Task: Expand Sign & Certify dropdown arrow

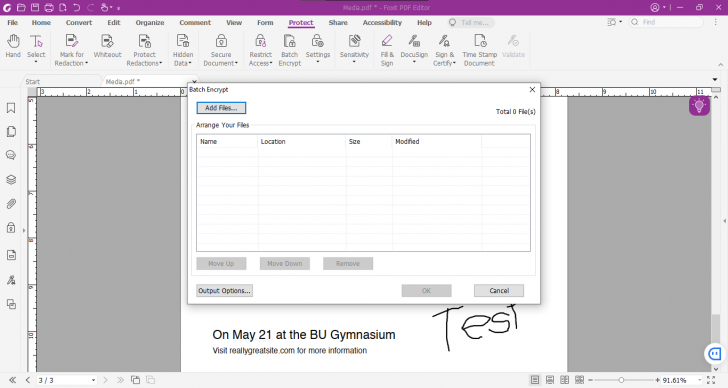Action: (x=454, y=63)
